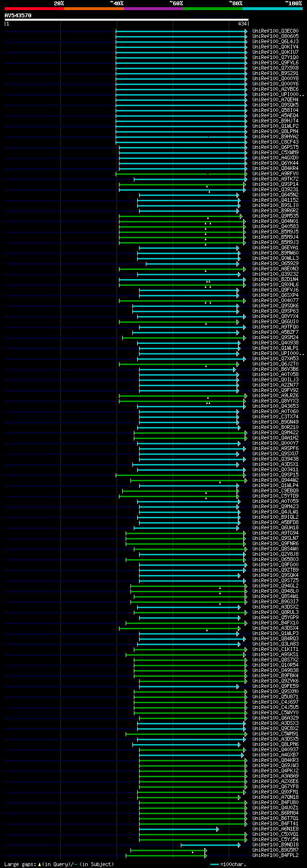Click the red 20% identity color bar

pyautogui.click(x=35, y=9)
